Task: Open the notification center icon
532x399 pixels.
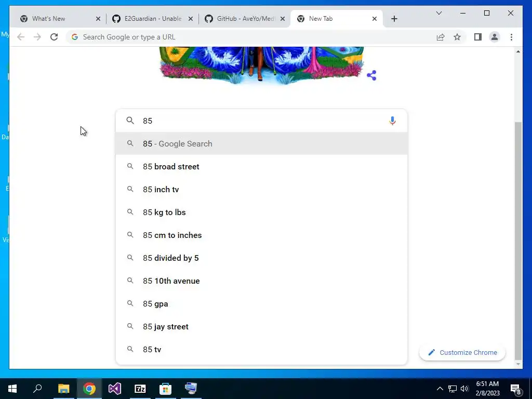Action: click(516, 389)
